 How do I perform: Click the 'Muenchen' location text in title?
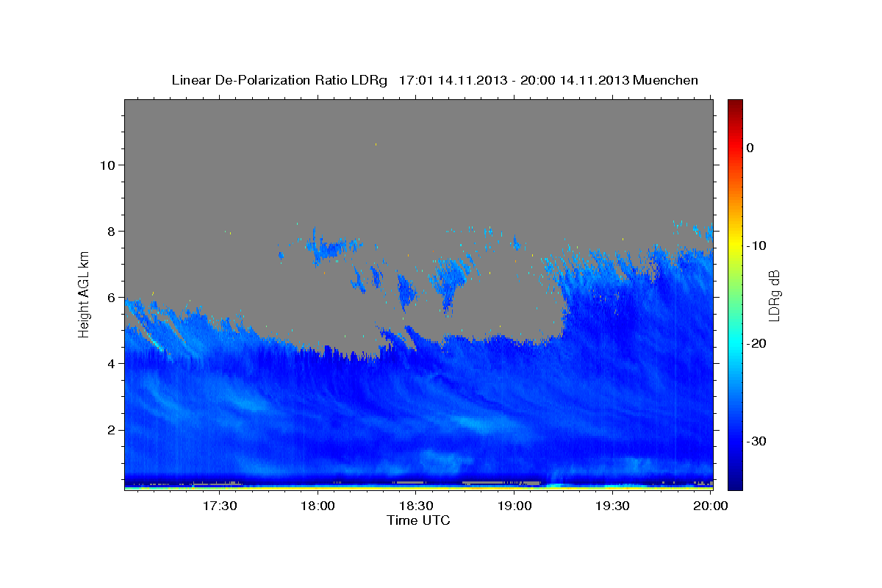coord(666,80)
